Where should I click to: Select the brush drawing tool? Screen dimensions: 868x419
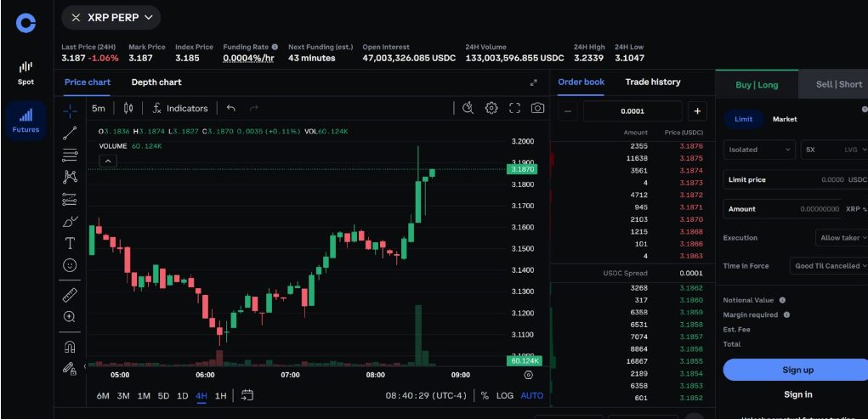point(70,222)
